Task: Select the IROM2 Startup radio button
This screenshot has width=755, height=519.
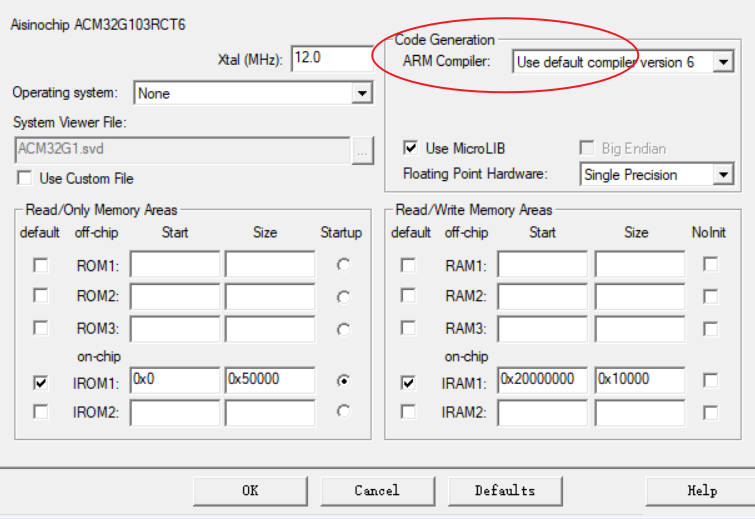Action: 343,411
